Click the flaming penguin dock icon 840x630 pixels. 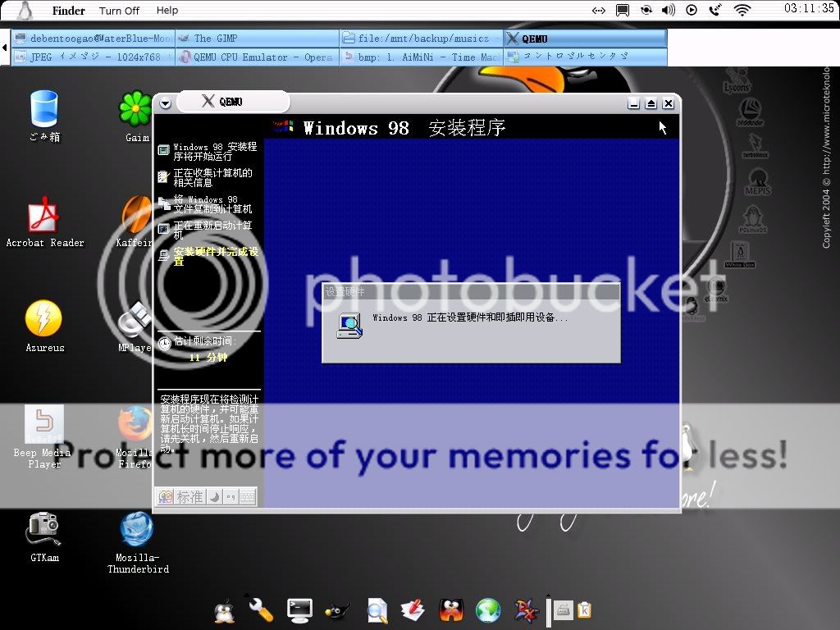451,610
